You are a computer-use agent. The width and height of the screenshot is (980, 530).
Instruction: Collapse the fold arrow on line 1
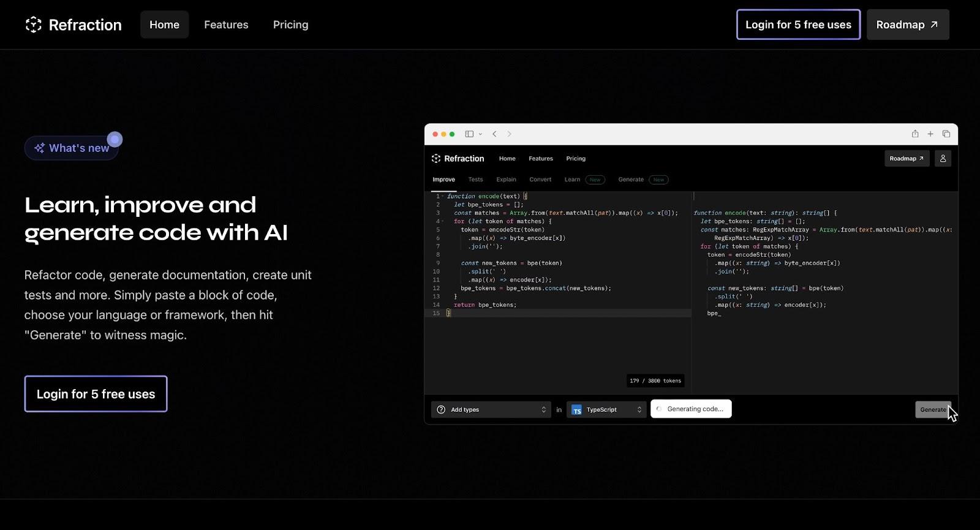(x=442, y=196)
